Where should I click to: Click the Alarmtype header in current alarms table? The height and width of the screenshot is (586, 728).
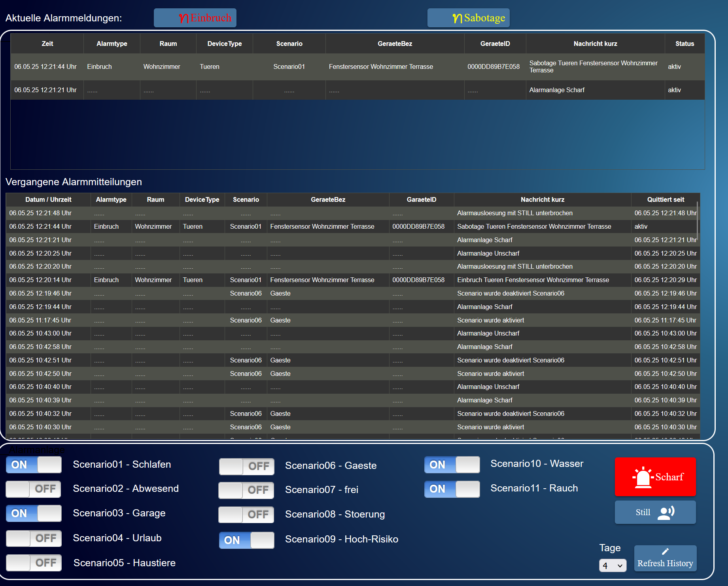click(x=112, y=44)
